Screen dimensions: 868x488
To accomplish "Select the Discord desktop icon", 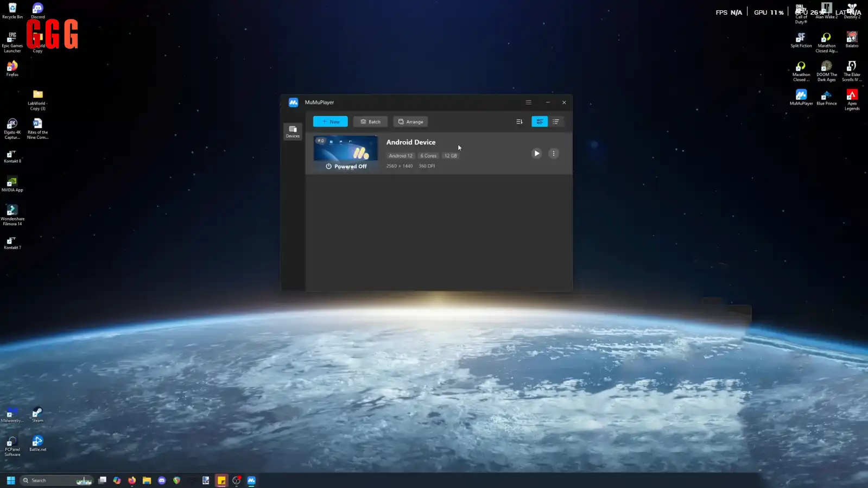I will point(38,10).
